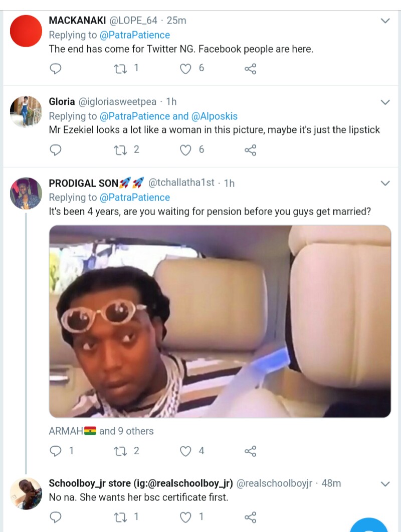Open the man-in-car image in tweet
Viewport: 401px width, 532px height.
pos(220,321)
